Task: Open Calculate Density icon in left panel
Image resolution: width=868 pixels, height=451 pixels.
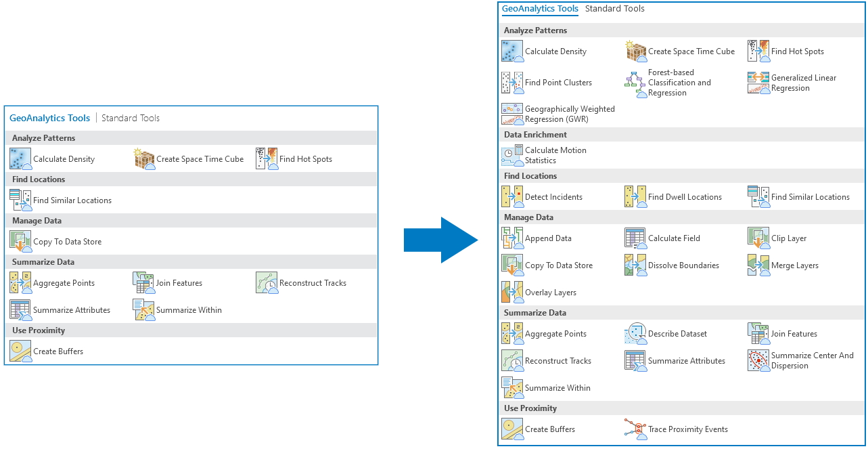Action: pyautogui.click(x=20, y=159)
